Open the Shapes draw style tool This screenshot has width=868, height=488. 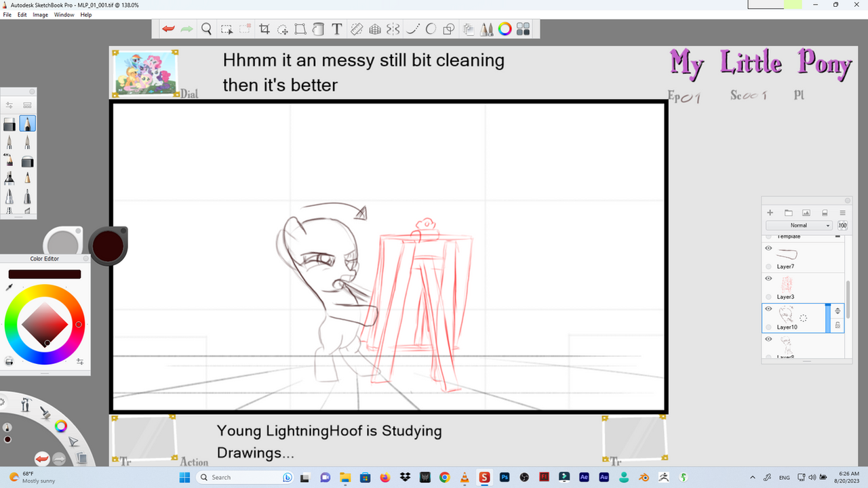[448, 29]
